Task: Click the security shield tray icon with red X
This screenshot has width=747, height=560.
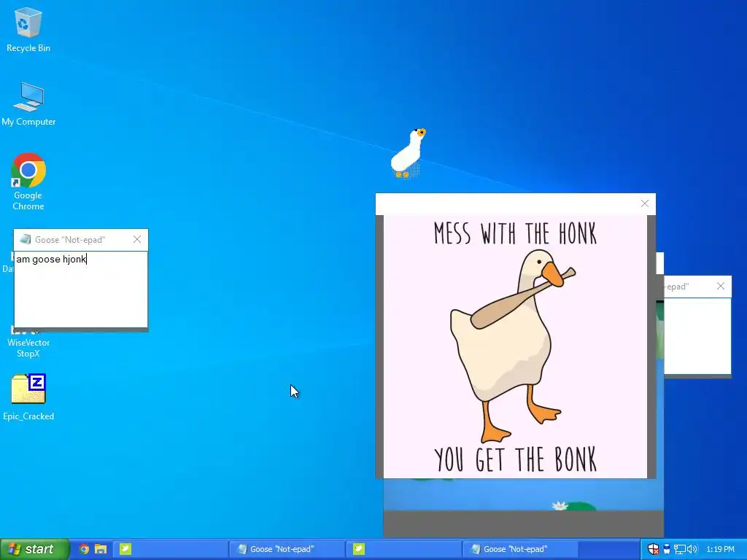Action: (653, 549)
